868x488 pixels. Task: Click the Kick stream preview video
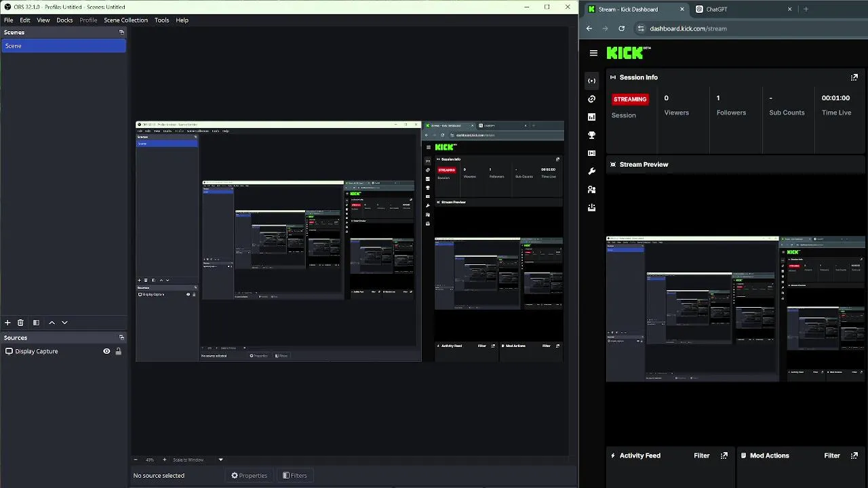(x=736, y=309)
